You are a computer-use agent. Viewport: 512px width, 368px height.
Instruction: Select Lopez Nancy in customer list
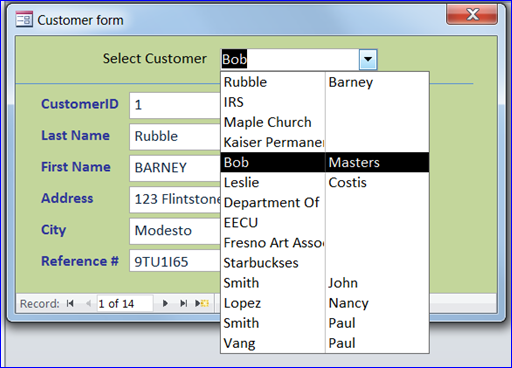(325, 303)
